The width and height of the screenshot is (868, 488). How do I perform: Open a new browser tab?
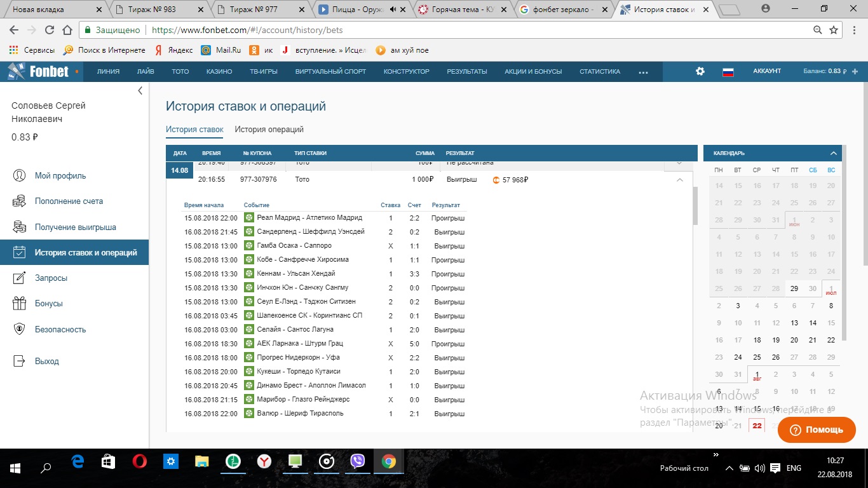[x=730, y=10]
